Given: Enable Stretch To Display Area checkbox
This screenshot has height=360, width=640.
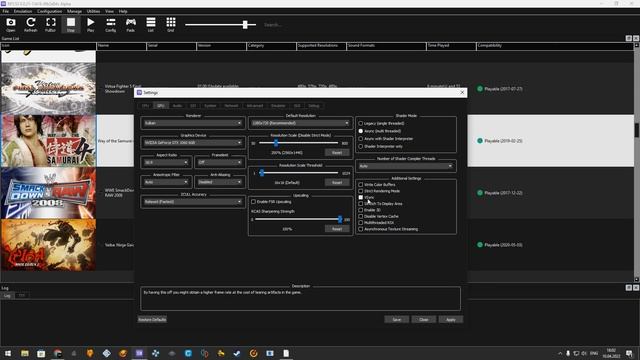Looking at the screenshot, I should [x=360, y=204].
